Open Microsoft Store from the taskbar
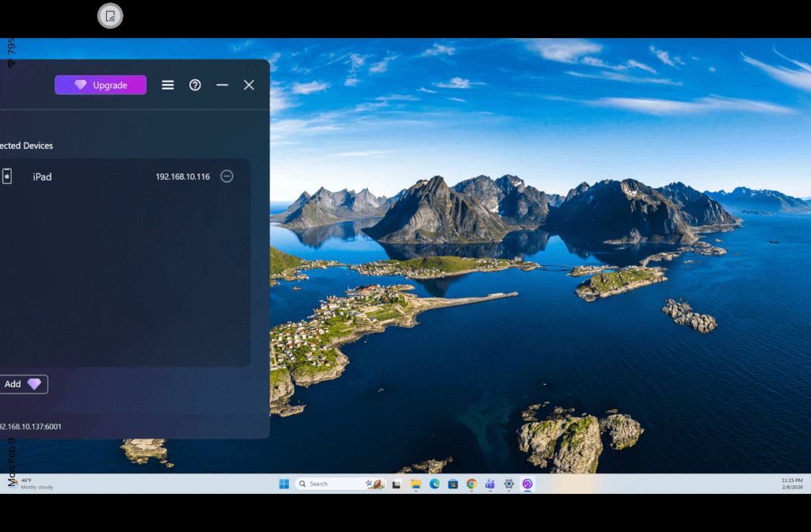The width and height of the screenshot is (811, 532). (x=453, y=484)
